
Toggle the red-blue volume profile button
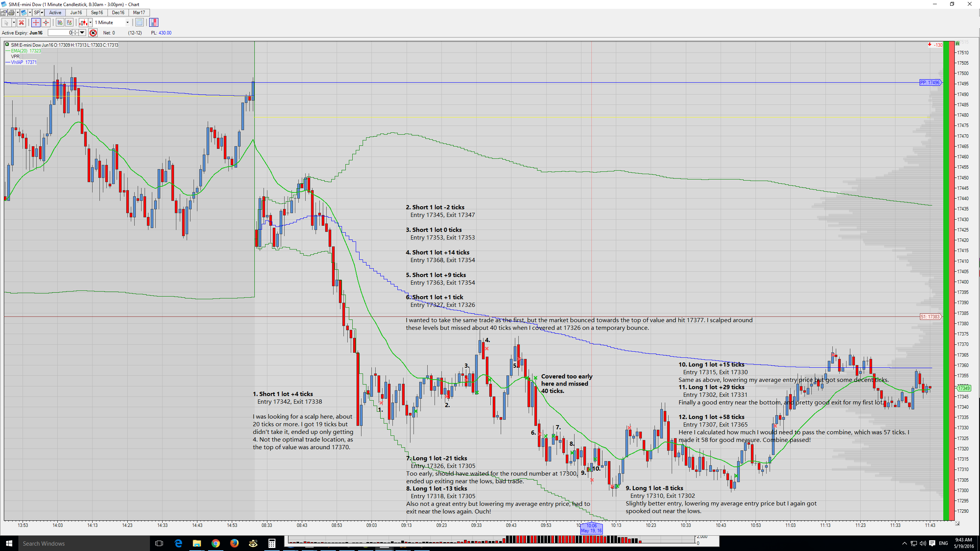[x=154, y=23]
